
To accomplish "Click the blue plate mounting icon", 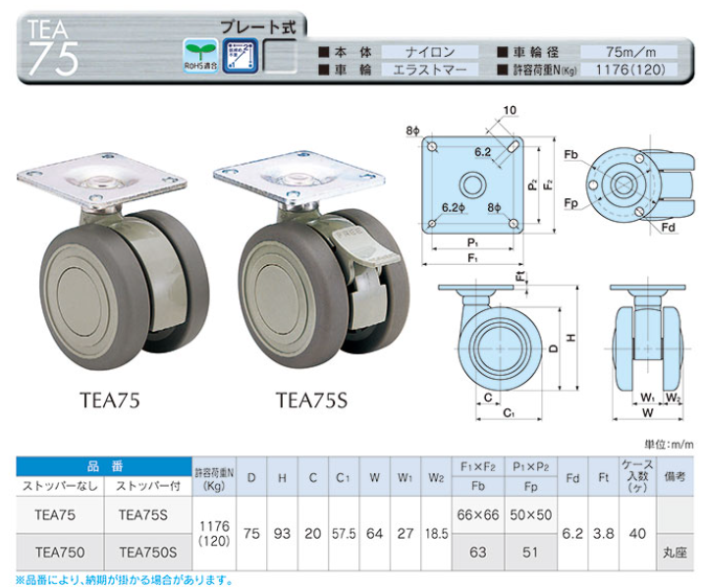I will (x=241, y=57).
